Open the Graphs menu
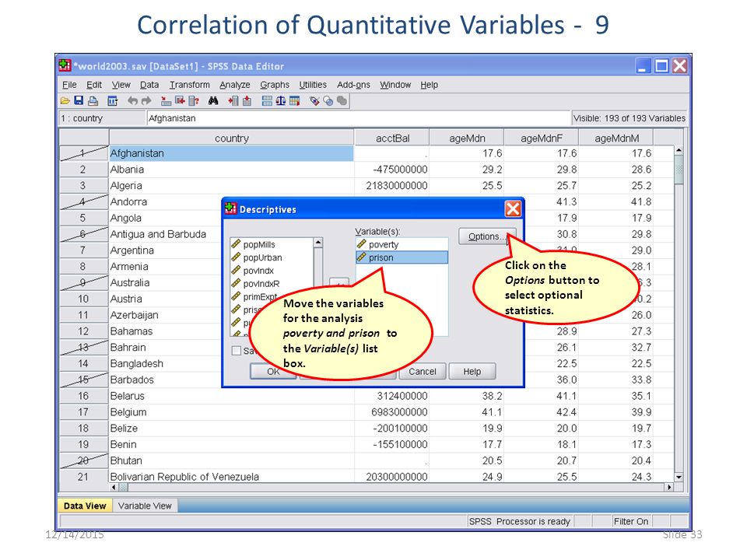This screenshot has width=747, height=560. pyautogui.click(x=275, y=85)
